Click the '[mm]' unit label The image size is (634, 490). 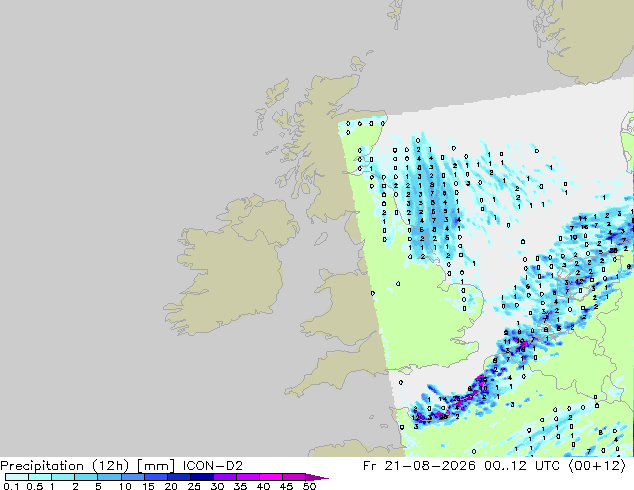(x=156, y=466)
